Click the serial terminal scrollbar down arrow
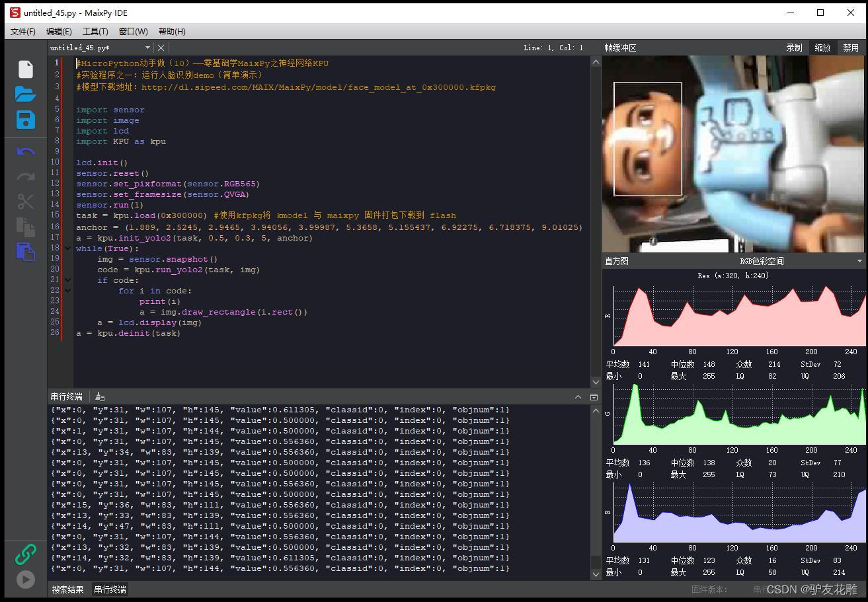 595,574
